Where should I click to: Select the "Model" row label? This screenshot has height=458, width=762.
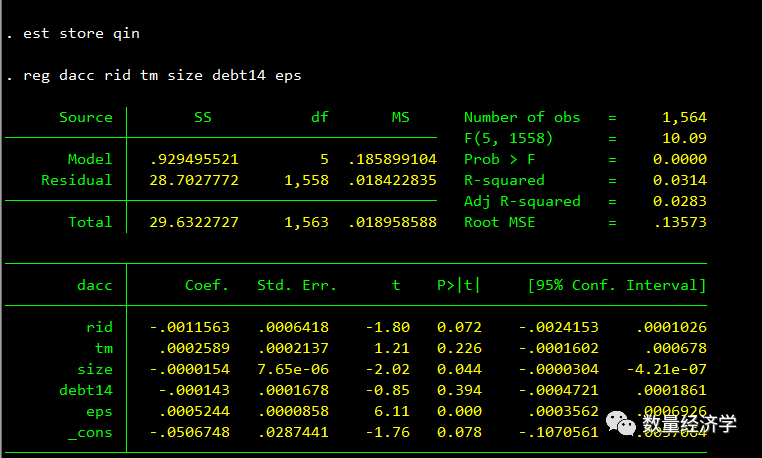(x=90, y=159)
